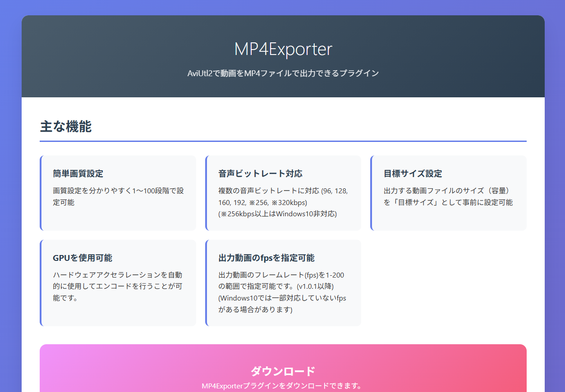The width and height of the screenshot is (565, 392).
Task: Click the blue divider line under 主な機能
Action: [x=283, y=141]
